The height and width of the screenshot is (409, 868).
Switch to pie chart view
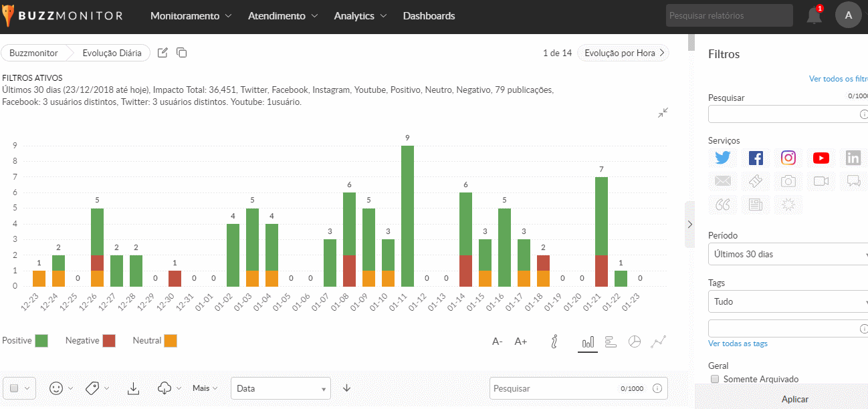(634, 342)
